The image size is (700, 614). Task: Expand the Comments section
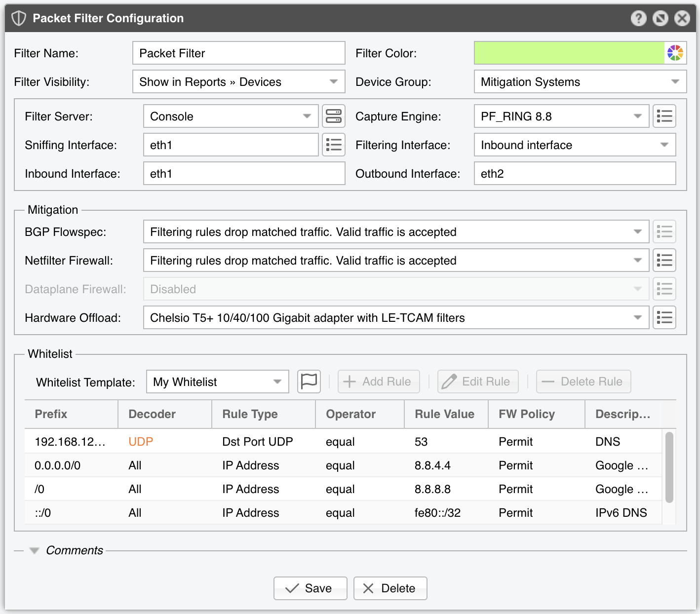(35, 550)
